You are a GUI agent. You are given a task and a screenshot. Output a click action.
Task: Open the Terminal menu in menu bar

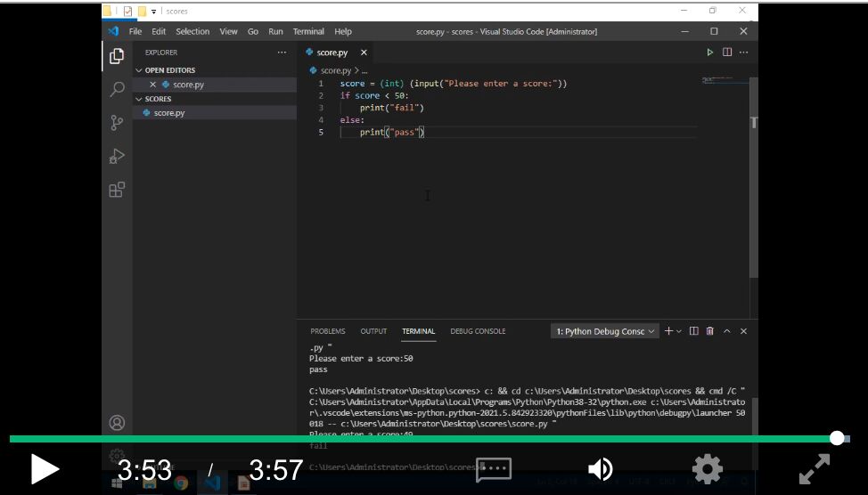point(308,31)
